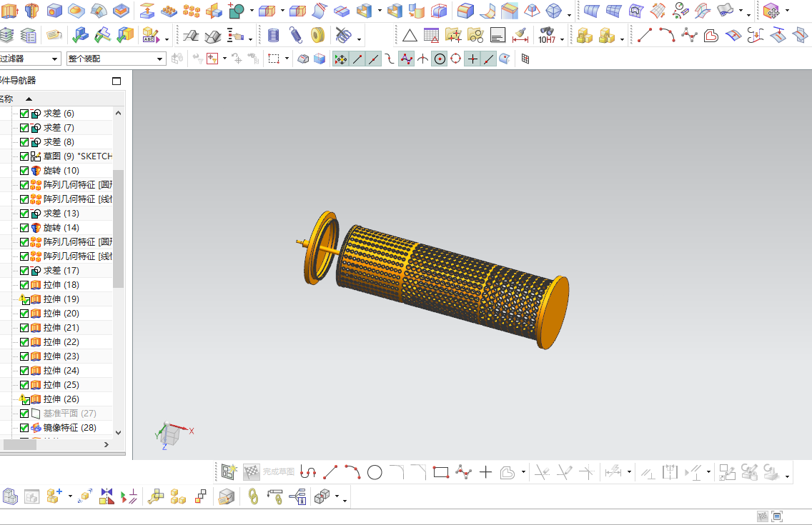The image size is (812, 525).
Task: Click the cylindrical compression spring icon
Action: (274, 35)
